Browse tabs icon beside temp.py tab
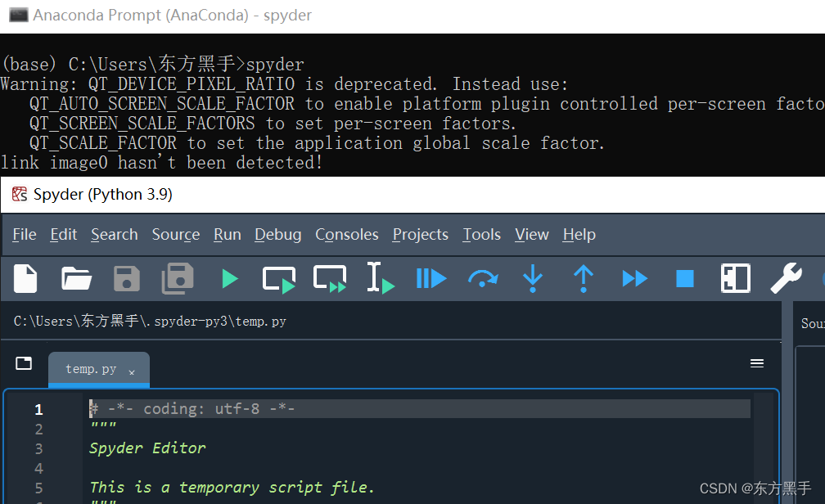This screenshot has height=504, width=825. pyautogui.click(x=24, y=363)
